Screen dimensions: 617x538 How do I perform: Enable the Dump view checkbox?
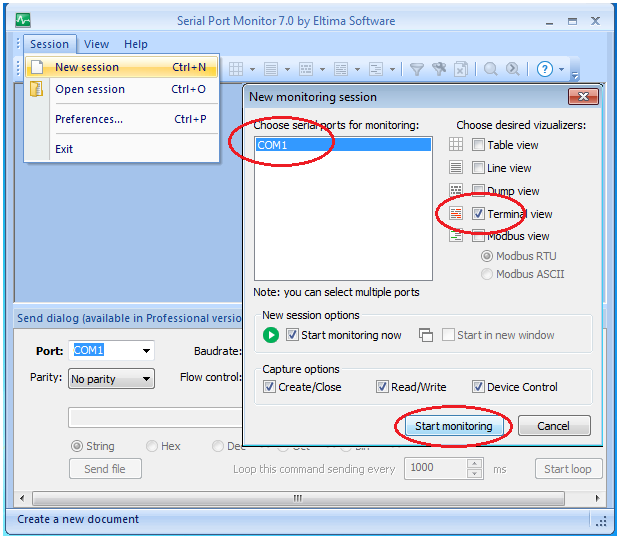pyautogui.click(x=478, y=191)
